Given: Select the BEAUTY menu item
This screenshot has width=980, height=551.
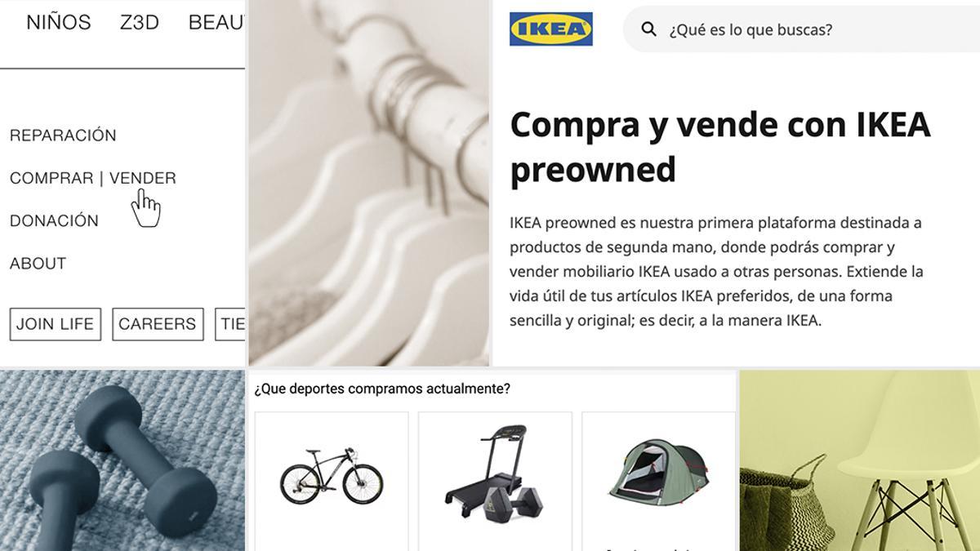Looking at the screenshot, I should [x=216, y=22].
